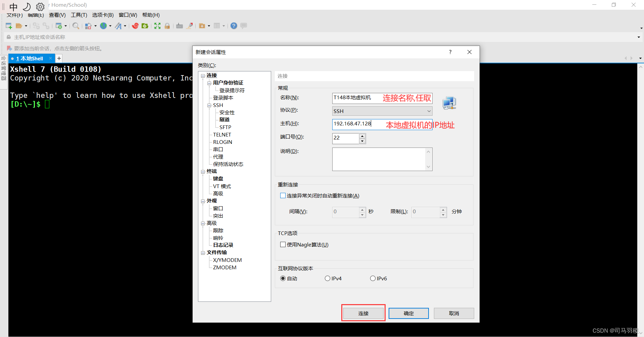Viewport: 644px width, 337px height.
Task: Open the 选项卡(B) menu
Action: point(103,15)
